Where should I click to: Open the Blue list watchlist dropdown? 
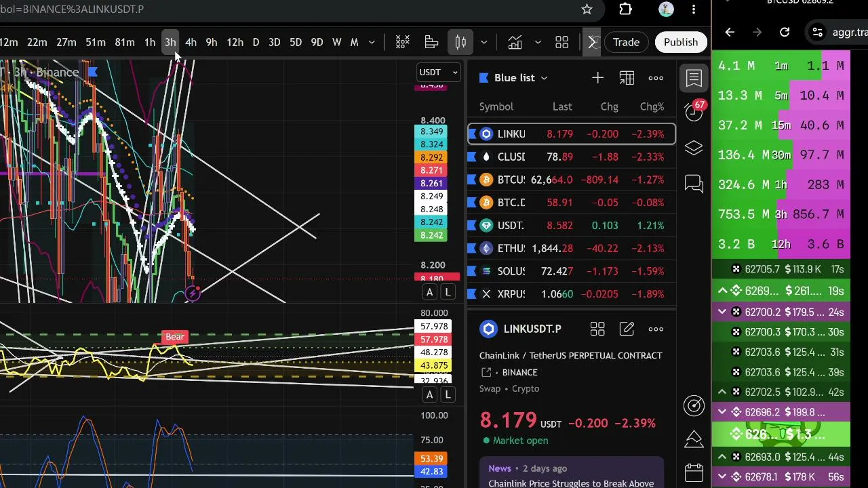pyautogui.click(x=513, y=78)
